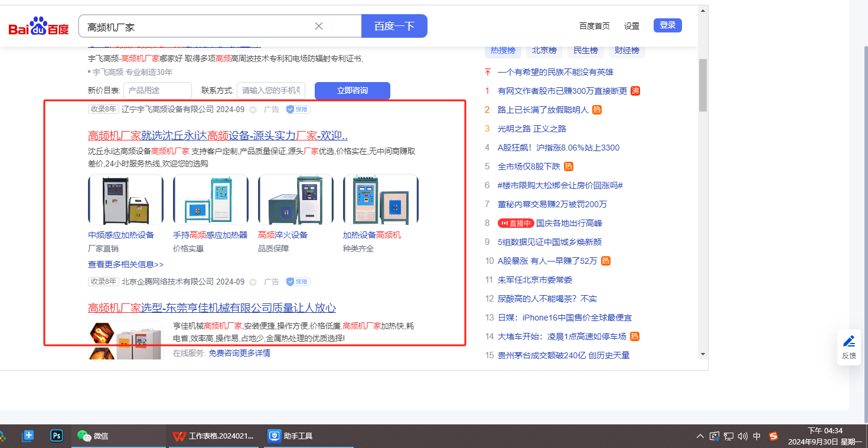Click the sync status tray icon with blue dot
The width and height of the screenshot is (868, 448).
pyautogui.click(x=714, y=437)
